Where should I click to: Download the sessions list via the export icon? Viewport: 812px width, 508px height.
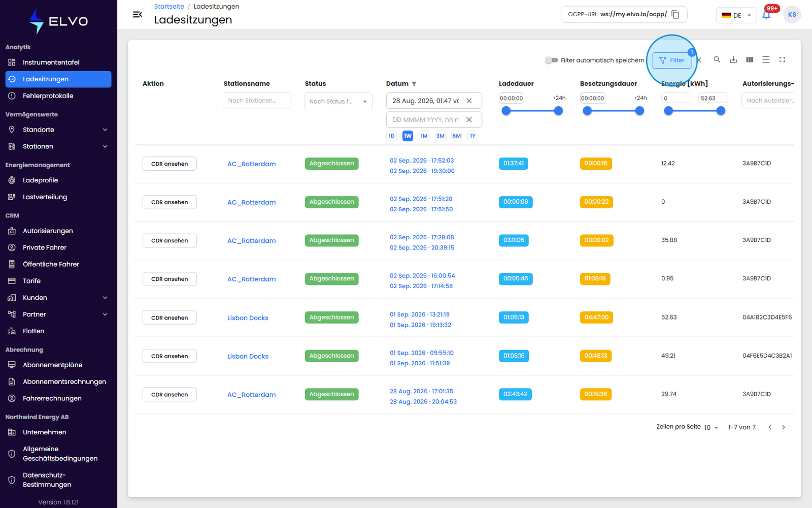(733, 59)
